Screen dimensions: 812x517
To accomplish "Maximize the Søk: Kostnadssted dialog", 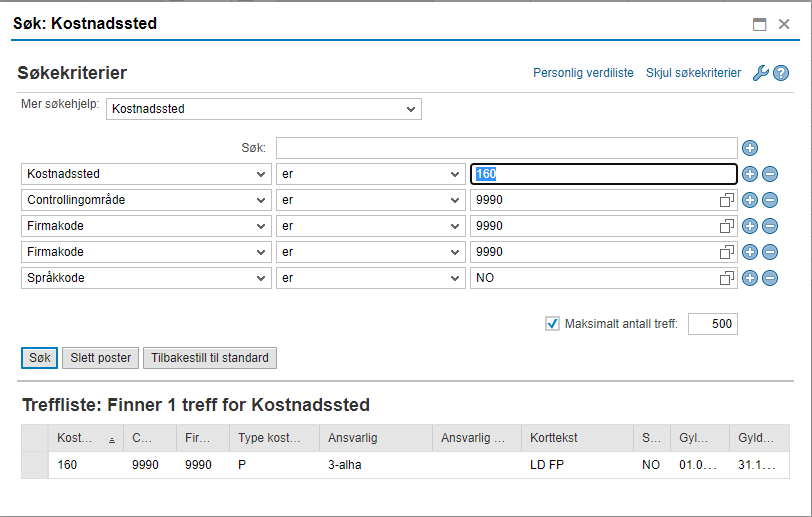I will [760, 24].
